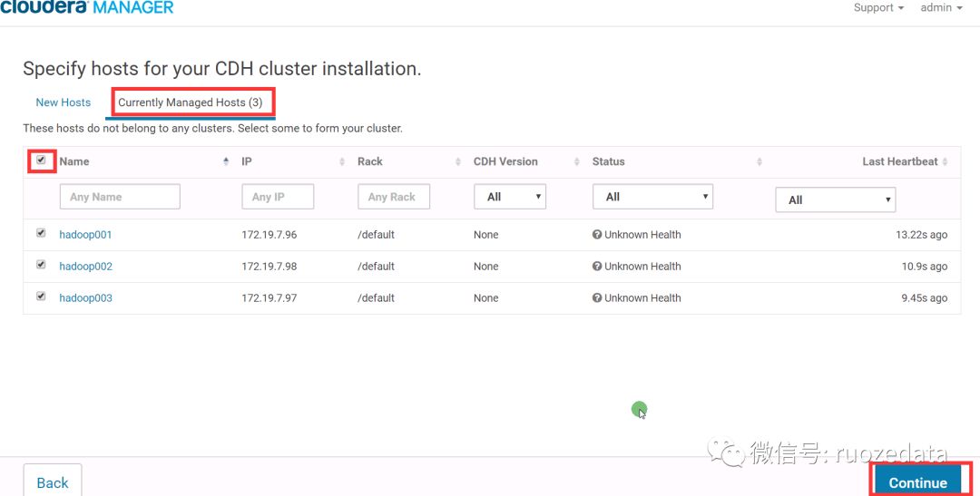Uncheck the hadoop002 host checkbox

tap(41, 264)
